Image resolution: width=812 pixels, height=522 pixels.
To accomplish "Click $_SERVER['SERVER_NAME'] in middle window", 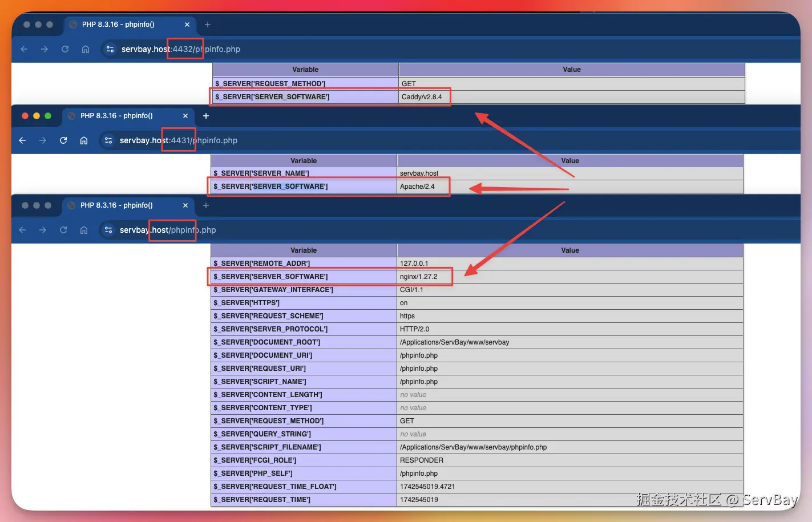I will (304, 173).
